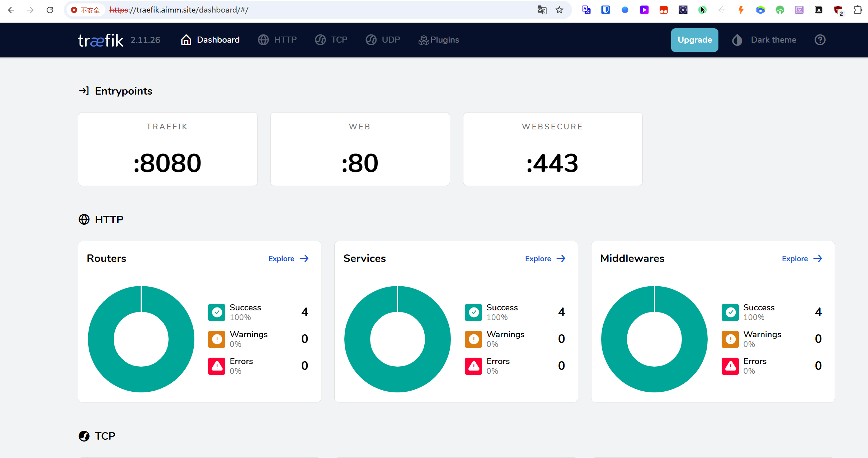Click the Services card title
868x458 pixels.
(x=365, y=258)
